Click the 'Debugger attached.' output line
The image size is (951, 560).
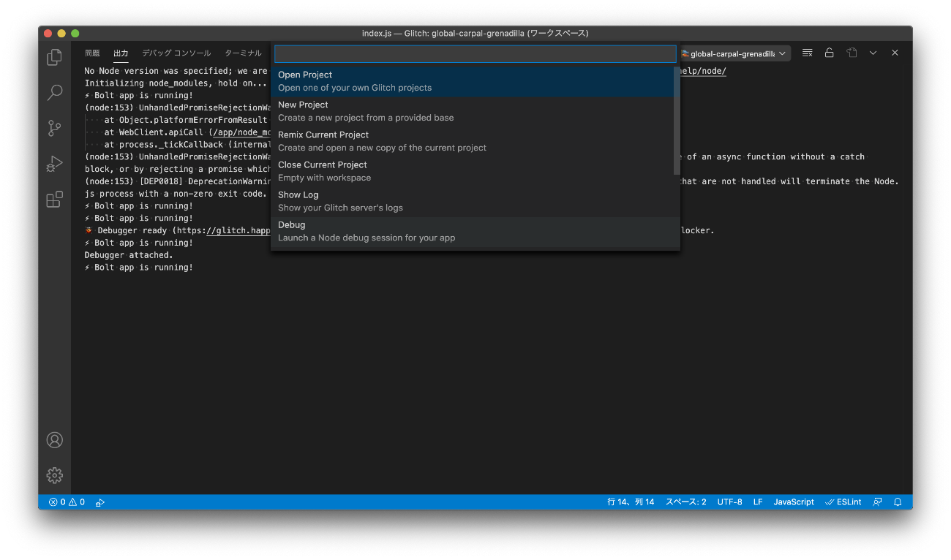pos(129,255)
